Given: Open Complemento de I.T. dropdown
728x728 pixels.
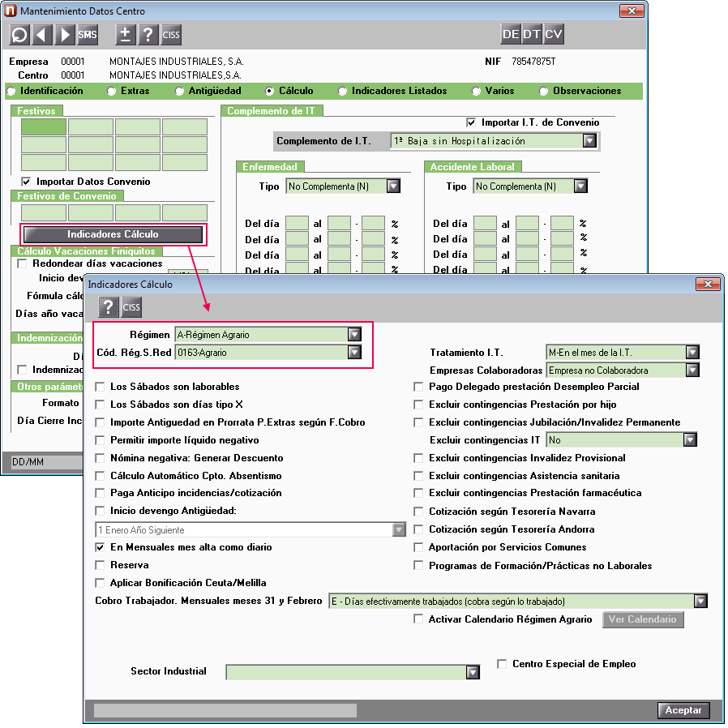Looking at the screenshot, I should click(x=589, y=141).
